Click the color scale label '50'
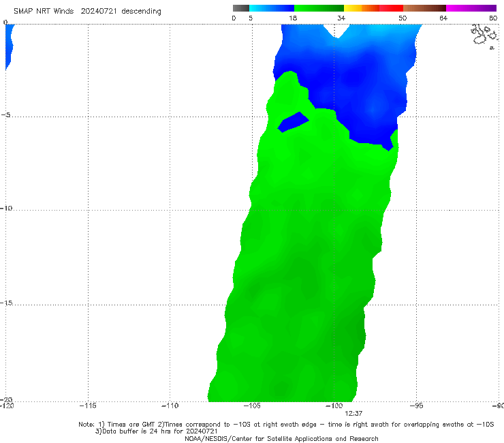 click(403, 18)
